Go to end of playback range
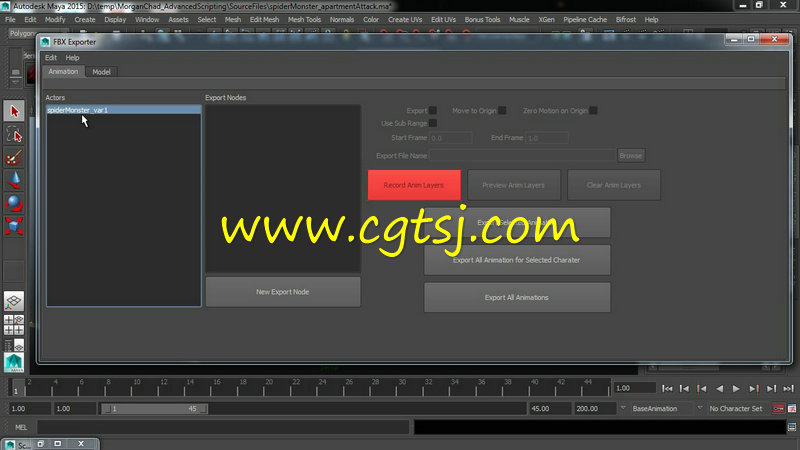 (x=788, y=389)
